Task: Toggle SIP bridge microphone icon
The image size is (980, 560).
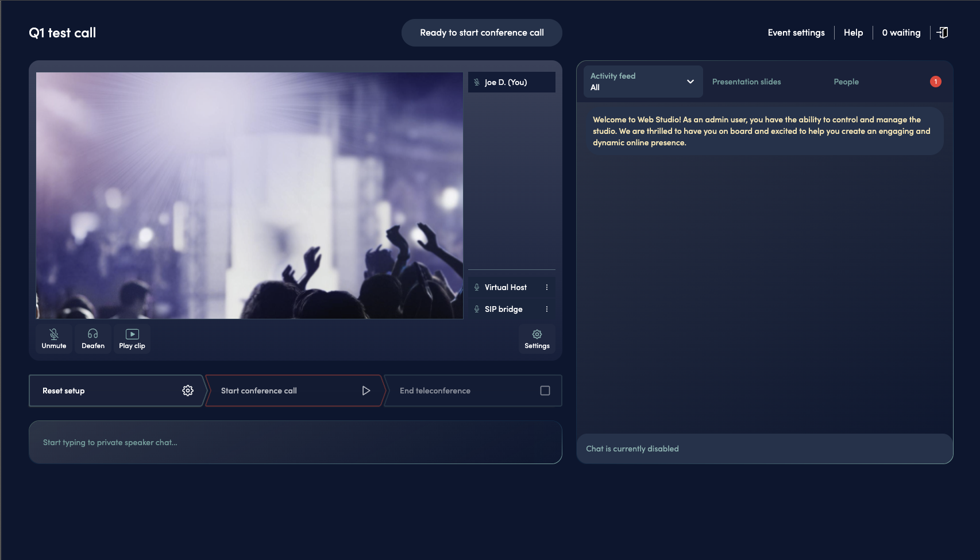Action: tap(477, 309)
